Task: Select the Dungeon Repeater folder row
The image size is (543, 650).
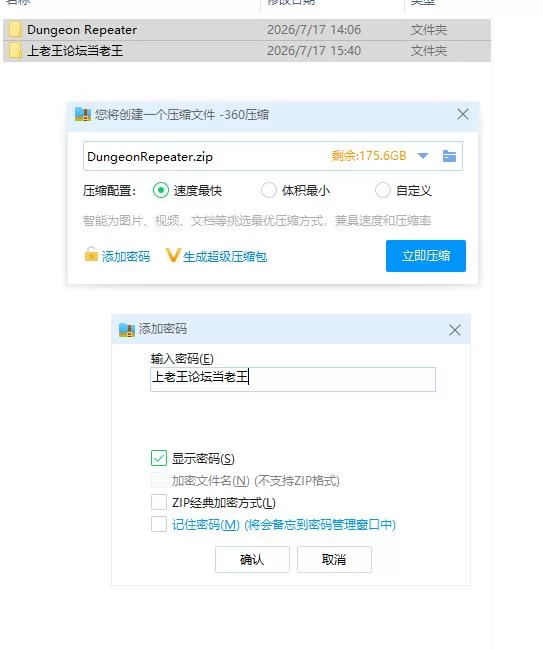Action: (x=247, y=30)
